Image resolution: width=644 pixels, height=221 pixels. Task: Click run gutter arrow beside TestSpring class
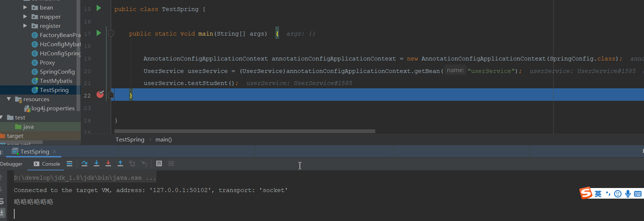tap(99, 8)
